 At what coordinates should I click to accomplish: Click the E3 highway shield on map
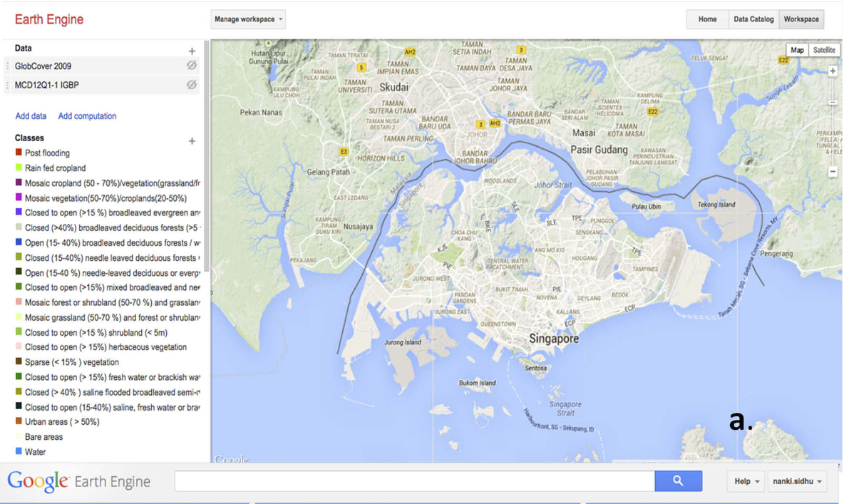[344, 152]
